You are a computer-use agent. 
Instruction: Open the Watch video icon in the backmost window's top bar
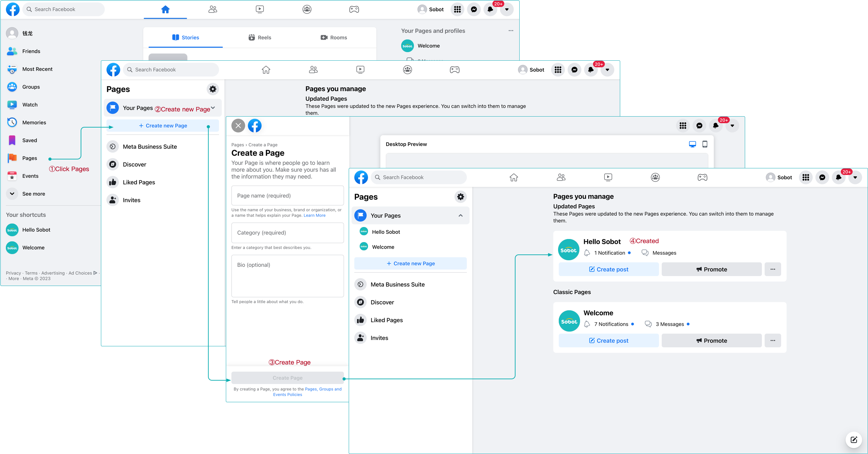click(260, 9)
